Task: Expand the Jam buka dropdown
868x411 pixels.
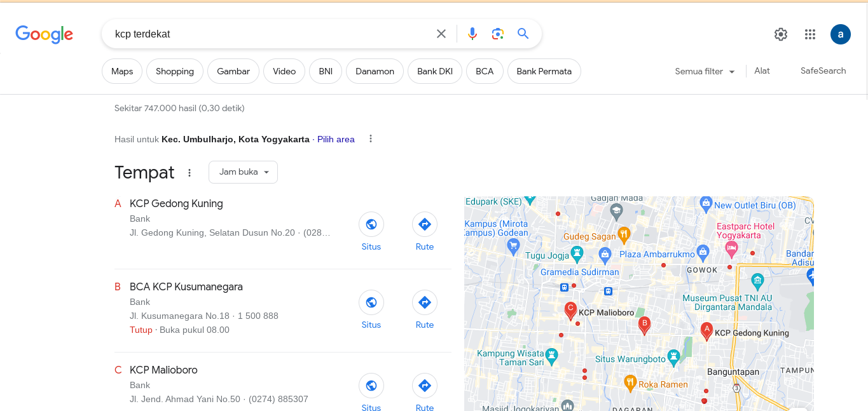Action: click(243, 172)
